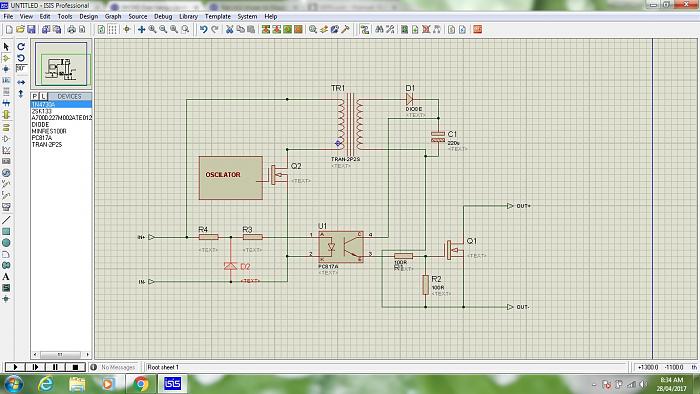Screen dimensions: 700x394
Task: Open the Debug menu
Action: 163,17
